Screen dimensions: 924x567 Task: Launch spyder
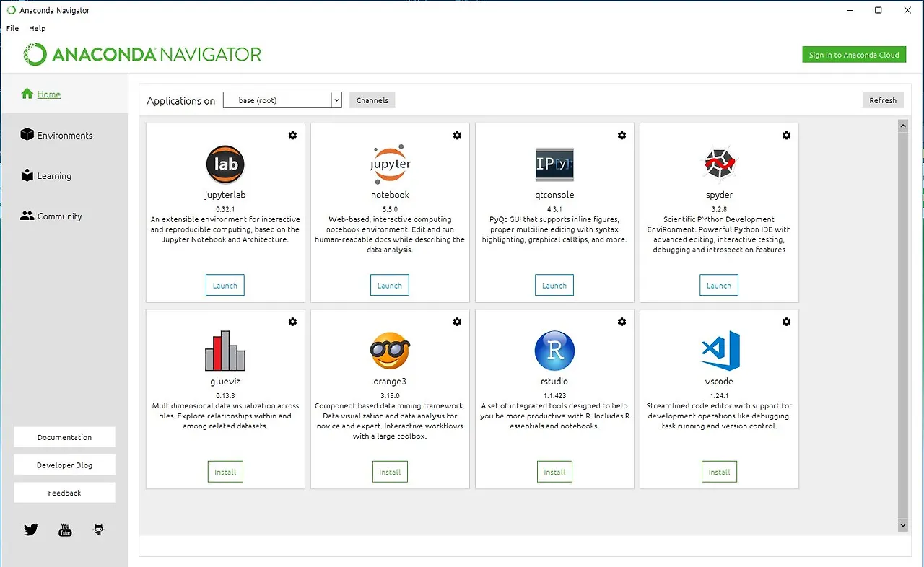coord(719,286)
